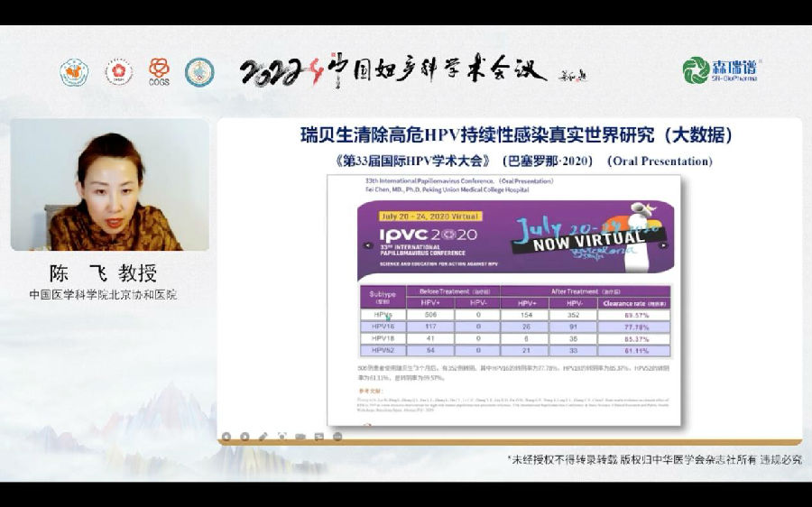This screenshot has height=507, width=812.
Task: Click the Before Treatment table header
Action: coord(447,291)
